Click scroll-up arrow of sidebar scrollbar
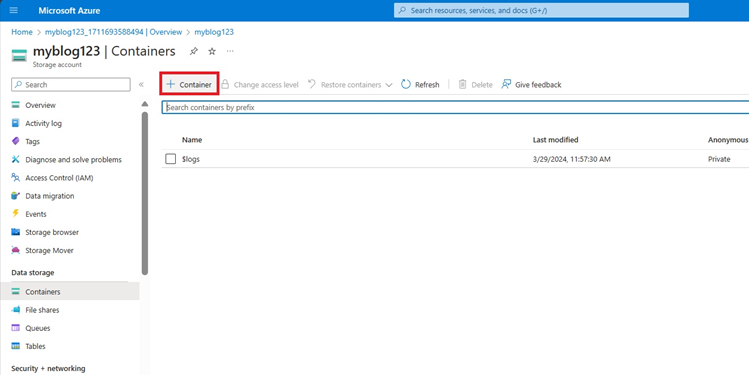 tap(145, 104)
